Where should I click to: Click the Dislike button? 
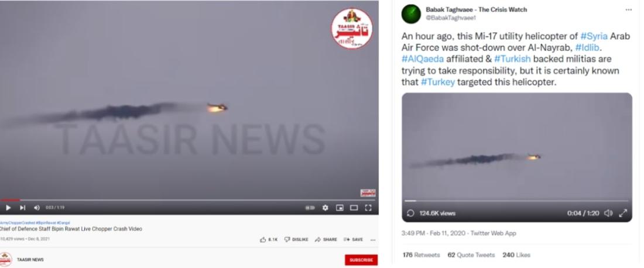(296, 240)
